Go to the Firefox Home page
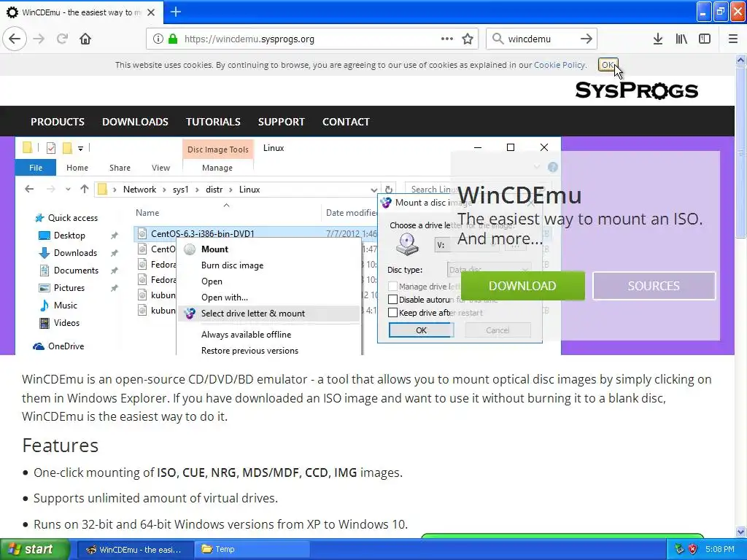The image size is (747, 560). click(85, 39)
